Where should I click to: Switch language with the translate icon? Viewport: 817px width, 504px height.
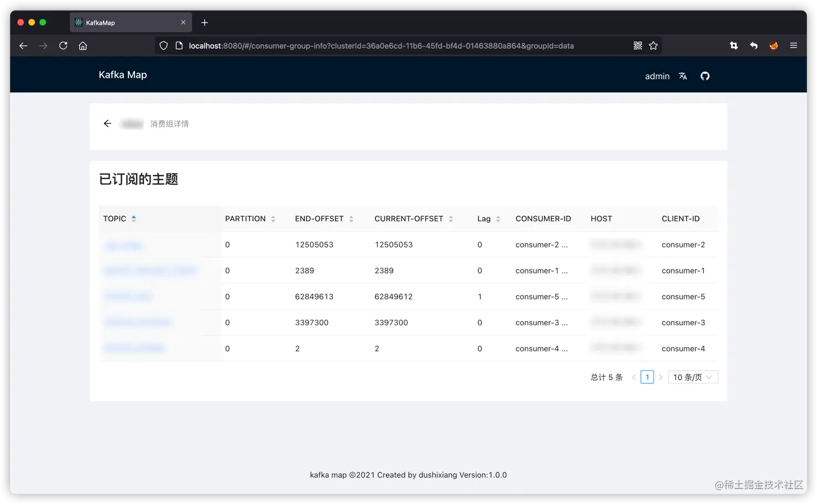pyautogui.click(x=683, y=76)
